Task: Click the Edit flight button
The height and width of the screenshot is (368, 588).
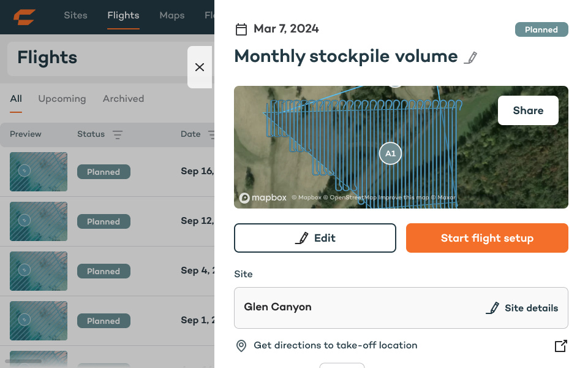Action: (x=315, y=238)
